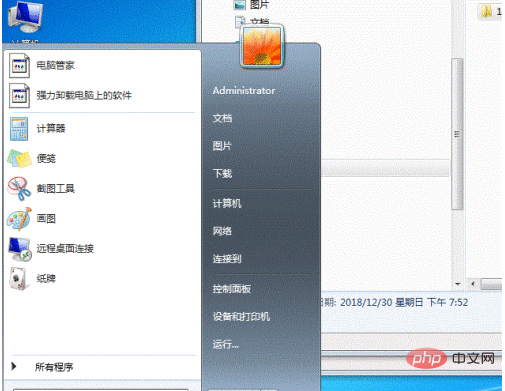Open the 便笺 sticky notes icon

pyautogui.click(x=19, y=159)
